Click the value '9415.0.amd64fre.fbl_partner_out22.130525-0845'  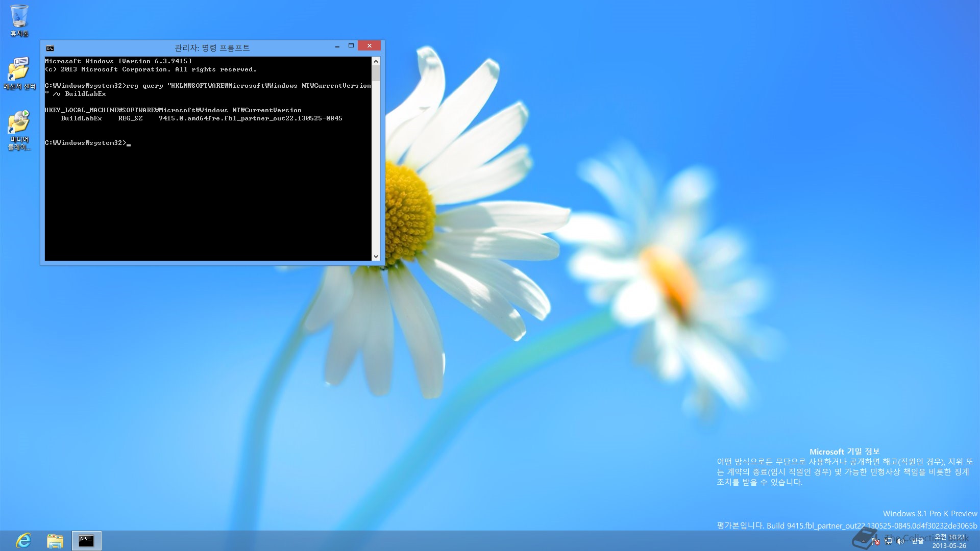(x=251, y=118)
